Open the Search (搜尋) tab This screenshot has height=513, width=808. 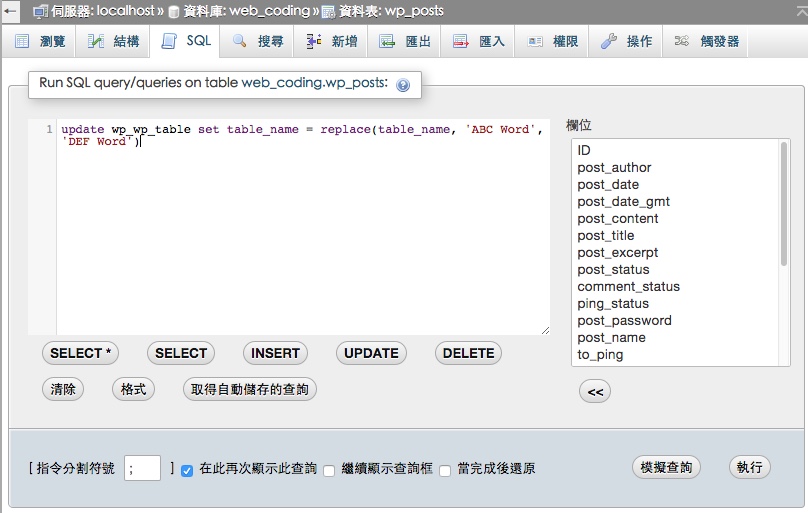coord(258,41)
